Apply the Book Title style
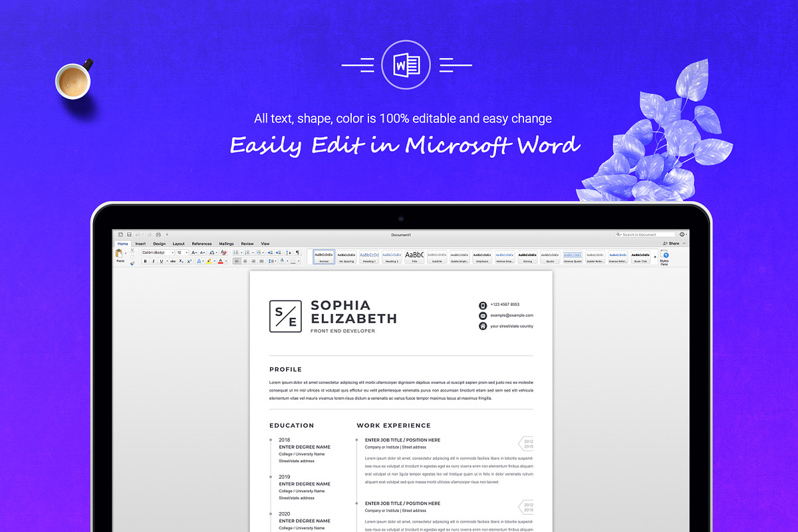 [640, 257]
